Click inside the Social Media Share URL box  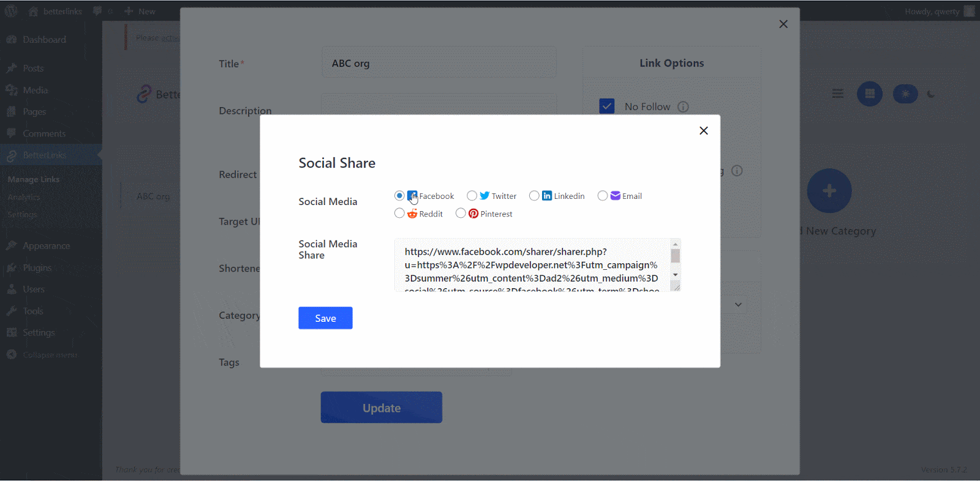pos(531,265)
